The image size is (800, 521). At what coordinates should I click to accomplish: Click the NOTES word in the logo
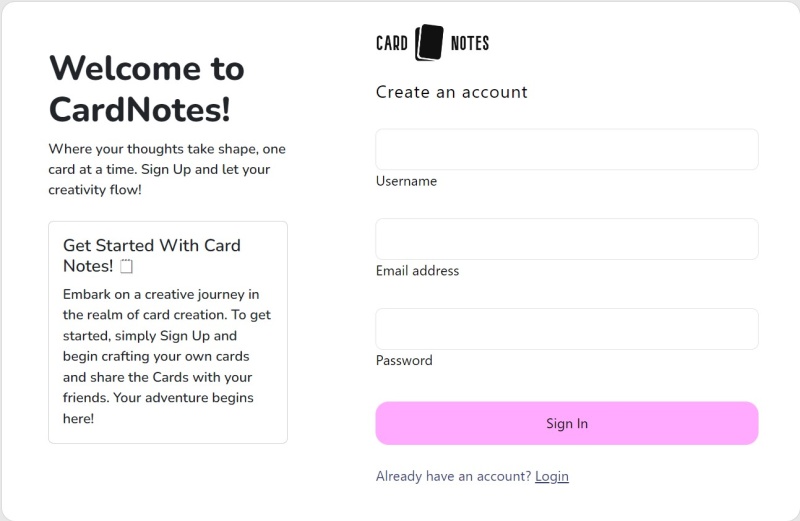470,43
